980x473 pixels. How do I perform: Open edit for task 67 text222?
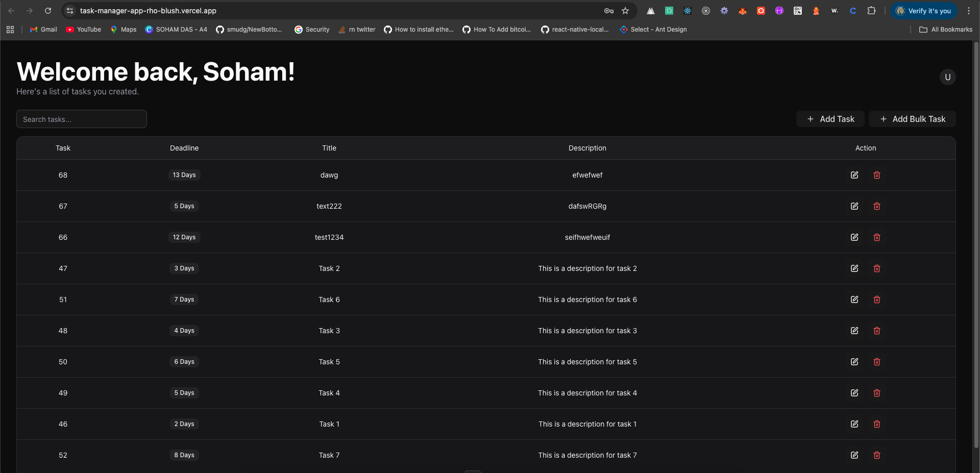point(854,206)
